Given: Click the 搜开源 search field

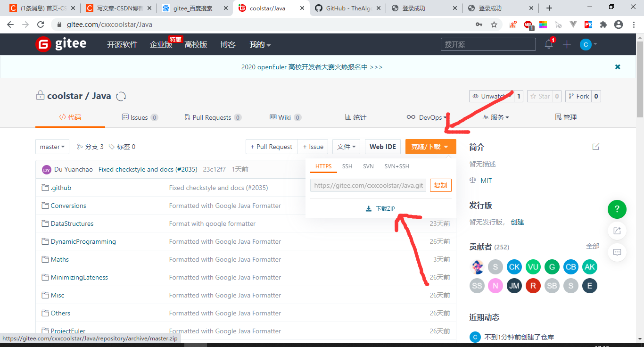Looking at the screenshot, I should point(488,44).
